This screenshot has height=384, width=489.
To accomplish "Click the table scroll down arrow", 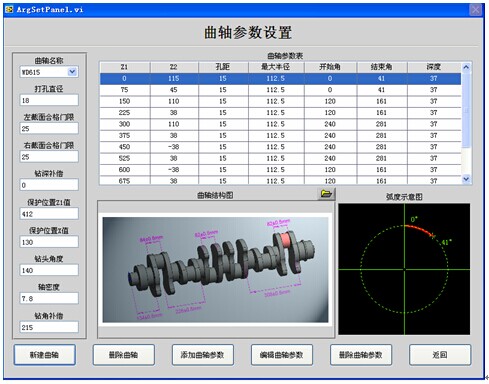I will (466, 179).
